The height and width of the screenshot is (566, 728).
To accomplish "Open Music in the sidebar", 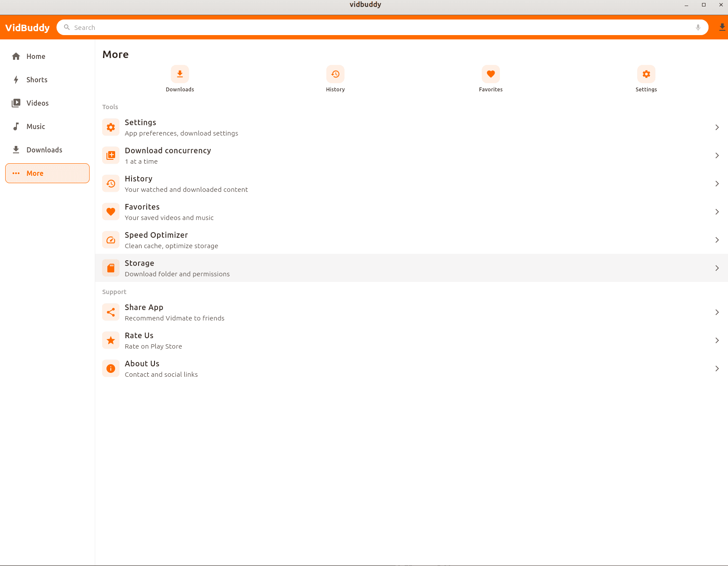I will coord(47,126).
